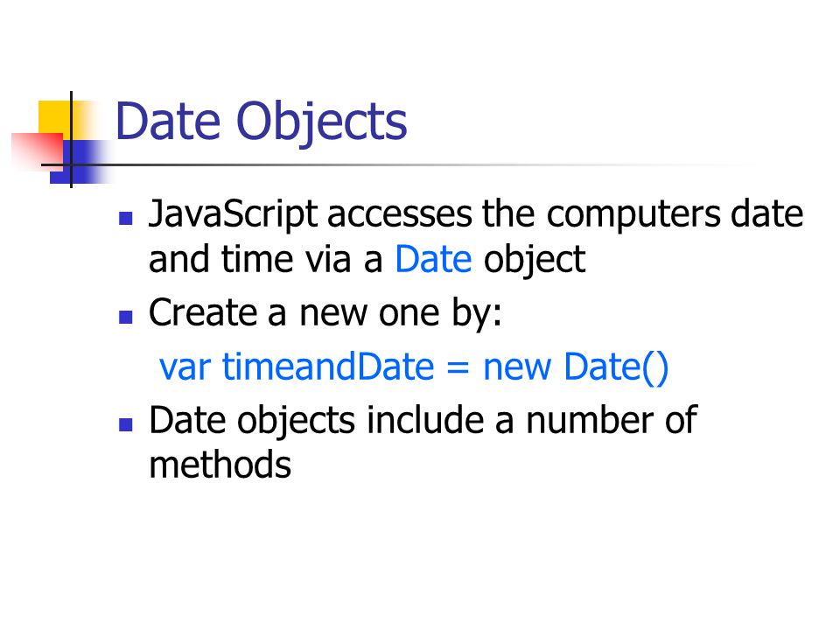Click the word 'object' after blue 'Date'

(534, 261)
